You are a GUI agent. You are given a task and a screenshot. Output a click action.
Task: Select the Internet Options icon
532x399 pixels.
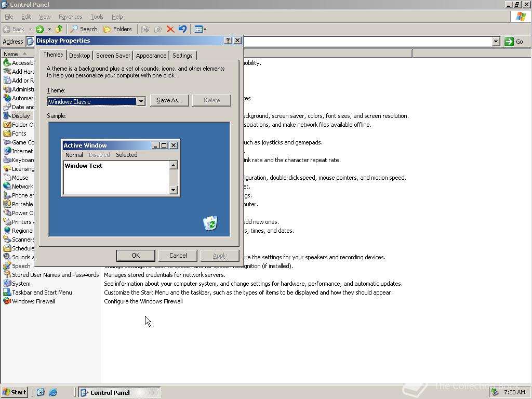7,151
